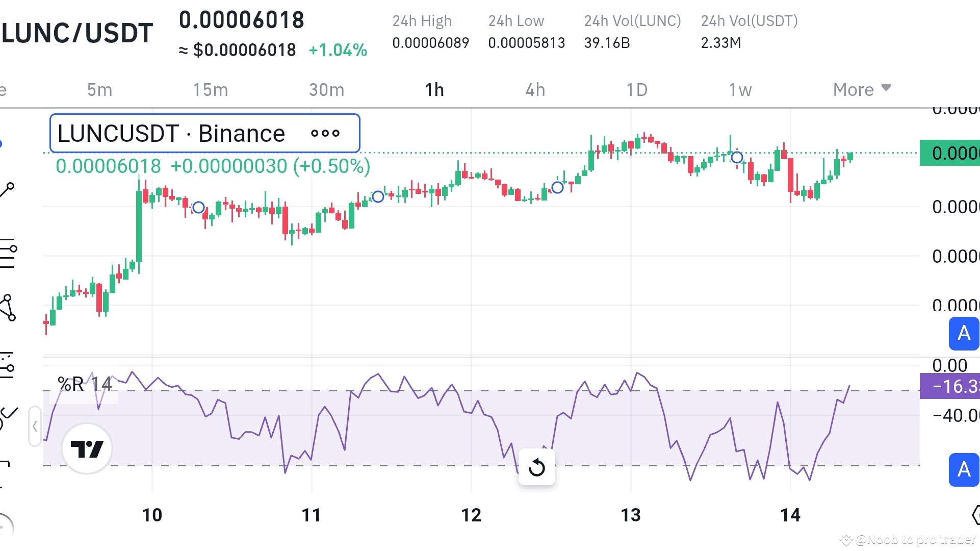Click the reset chart view icon

pyautogui.click(x=536, y=467)
